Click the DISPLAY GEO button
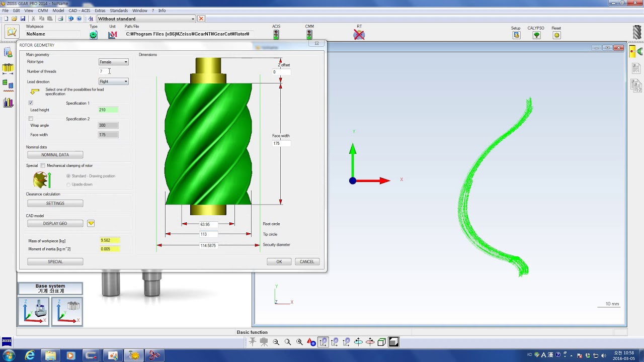The width and height of the screenshot is (644, 362). 55,223
